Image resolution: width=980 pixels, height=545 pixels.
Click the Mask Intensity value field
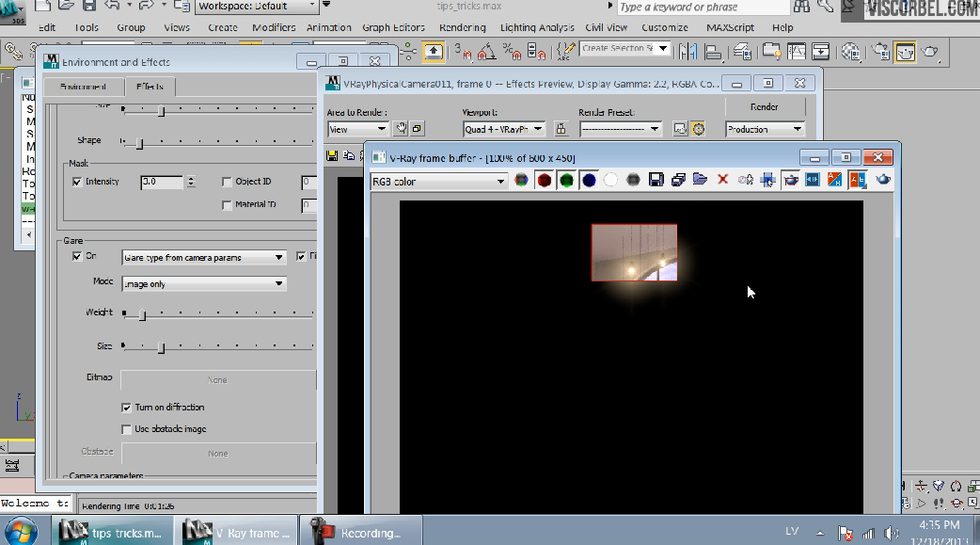[162, 182]
